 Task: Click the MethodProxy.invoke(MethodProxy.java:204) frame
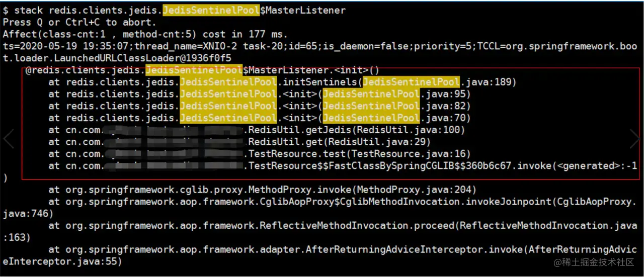(263, 190)
